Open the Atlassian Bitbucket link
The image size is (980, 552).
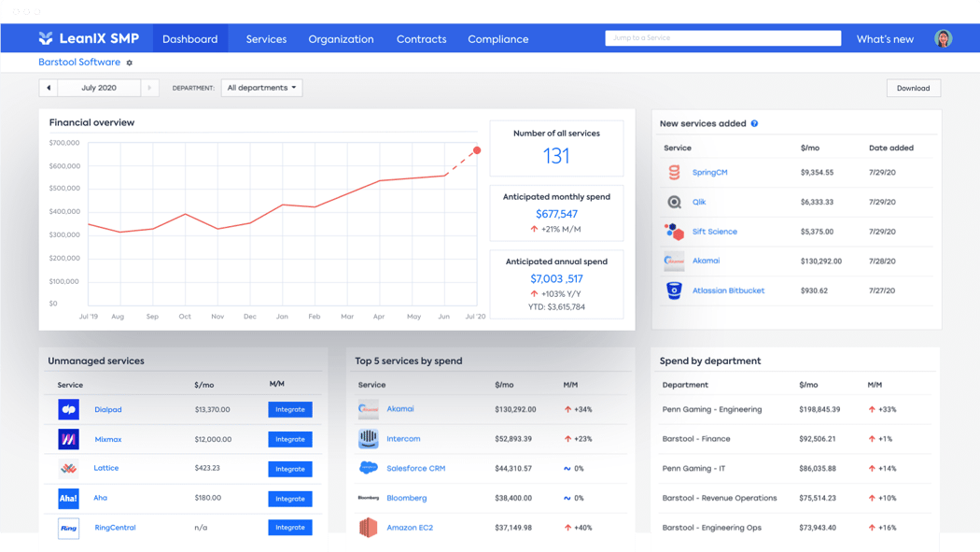[x=728, y=290]
